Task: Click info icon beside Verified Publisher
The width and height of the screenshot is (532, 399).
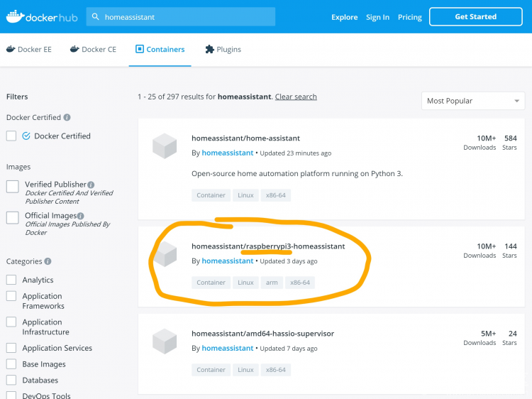Action: click(91, 185)
